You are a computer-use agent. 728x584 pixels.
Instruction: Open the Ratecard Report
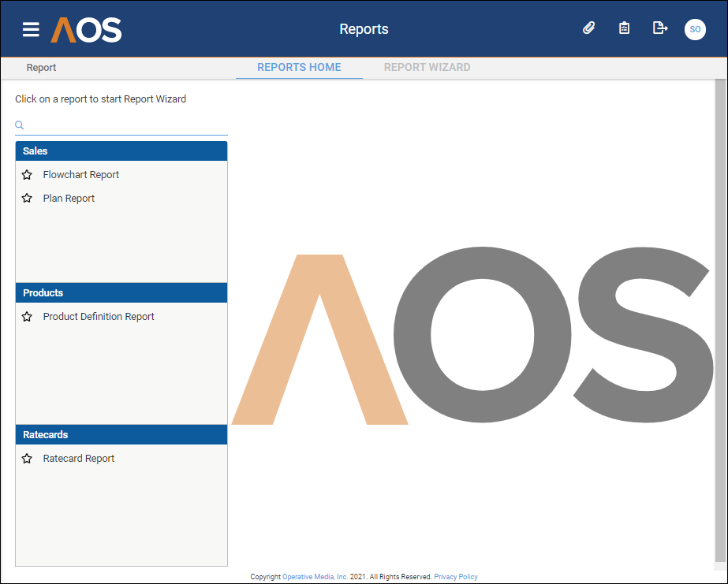pos(79,458)
